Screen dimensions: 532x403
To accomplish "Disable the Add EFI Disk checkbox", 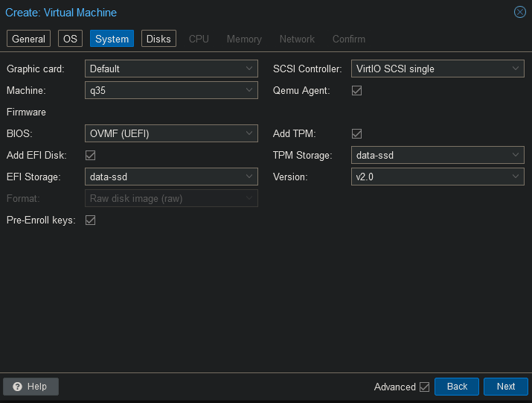I will coord(91,155).
